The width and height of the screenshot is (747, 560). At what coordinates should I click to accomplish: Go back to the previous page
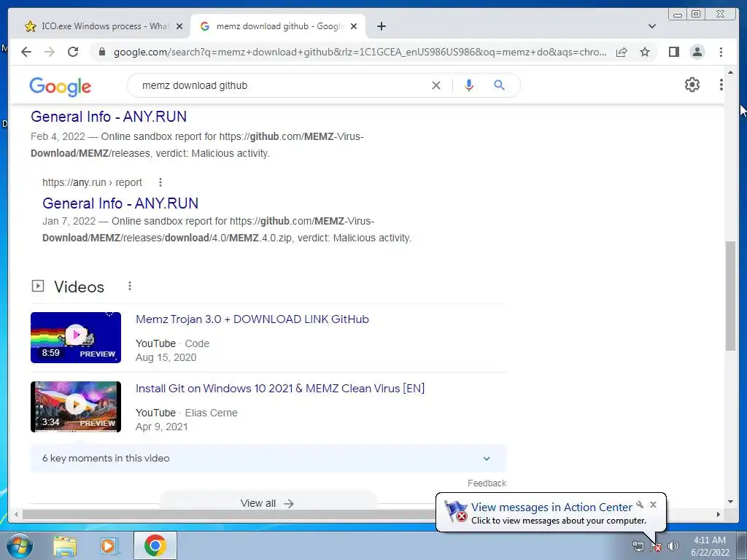[x=26, y=52]
